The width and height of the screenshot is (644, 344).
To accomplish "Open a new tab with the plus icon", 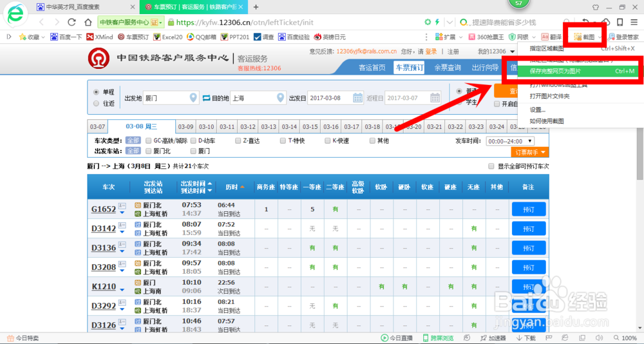I will point(256,7).
